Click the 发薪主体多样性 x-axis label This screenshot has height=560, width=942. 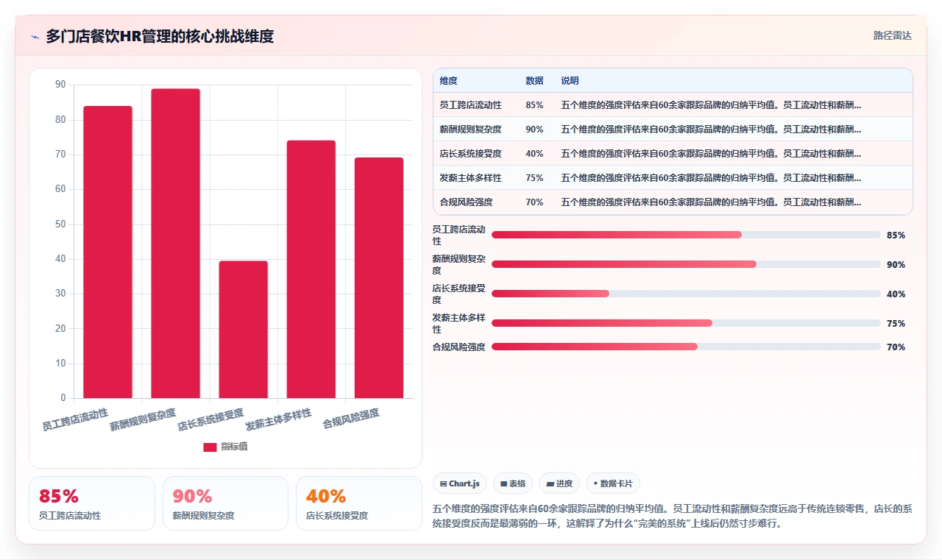[x=278, y=419]
